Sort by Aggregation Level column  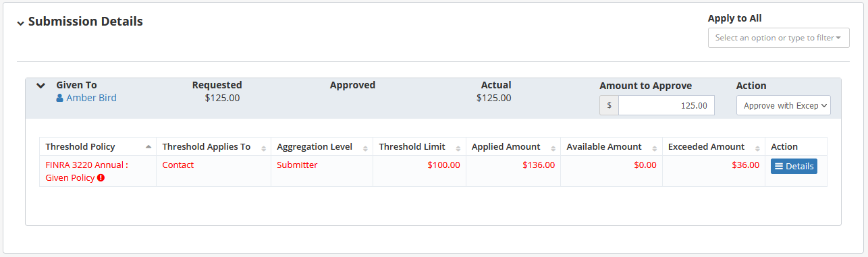tap(322, 146)
